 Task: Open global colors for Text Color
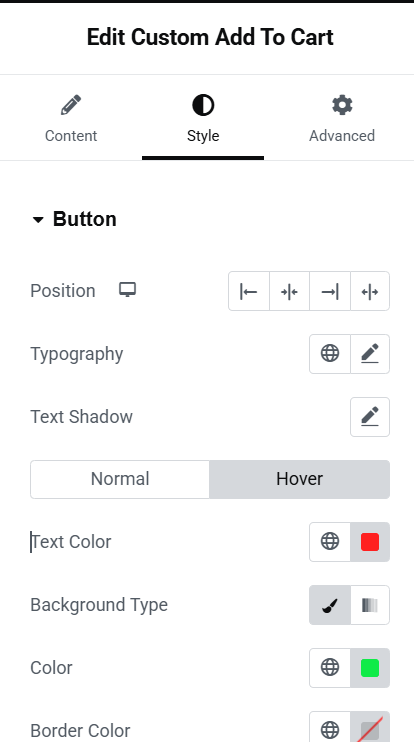[x=330, y=542]
